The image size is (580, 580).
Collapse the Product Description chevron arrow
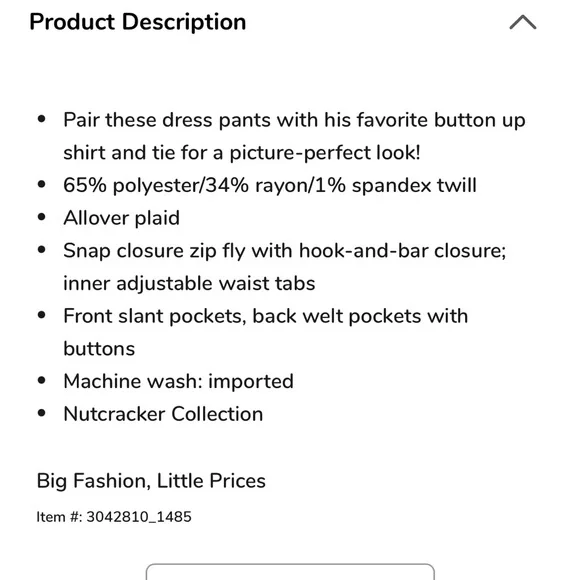click(523, 22)
